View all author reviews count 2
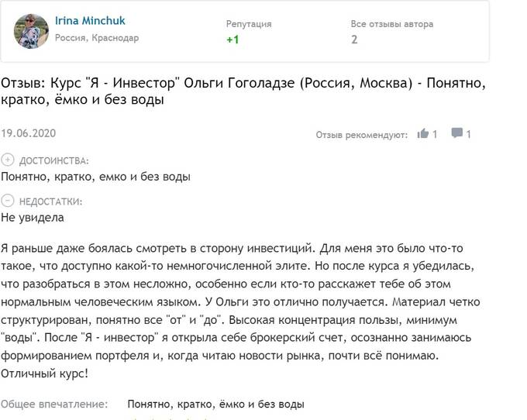Image resolution: width=527 pixels, height=420 pixels. click(354, 40)
